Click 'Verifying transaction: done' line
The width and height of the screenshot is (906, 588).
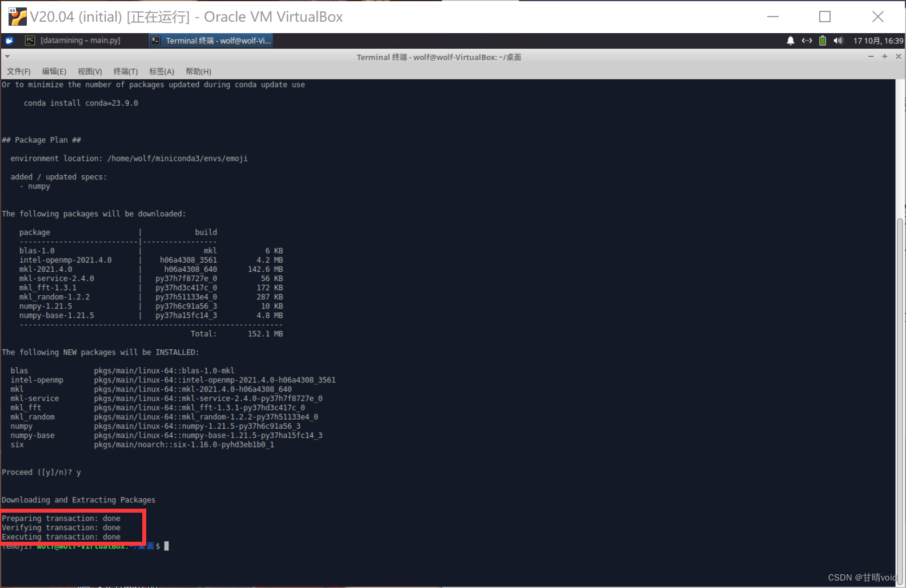tap(61, 527)
